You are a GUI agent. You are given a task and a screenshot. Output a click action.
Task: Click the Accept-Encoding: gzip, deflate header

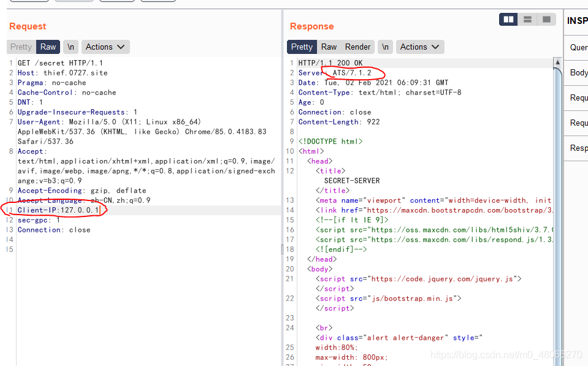click(x=82, y=191)
